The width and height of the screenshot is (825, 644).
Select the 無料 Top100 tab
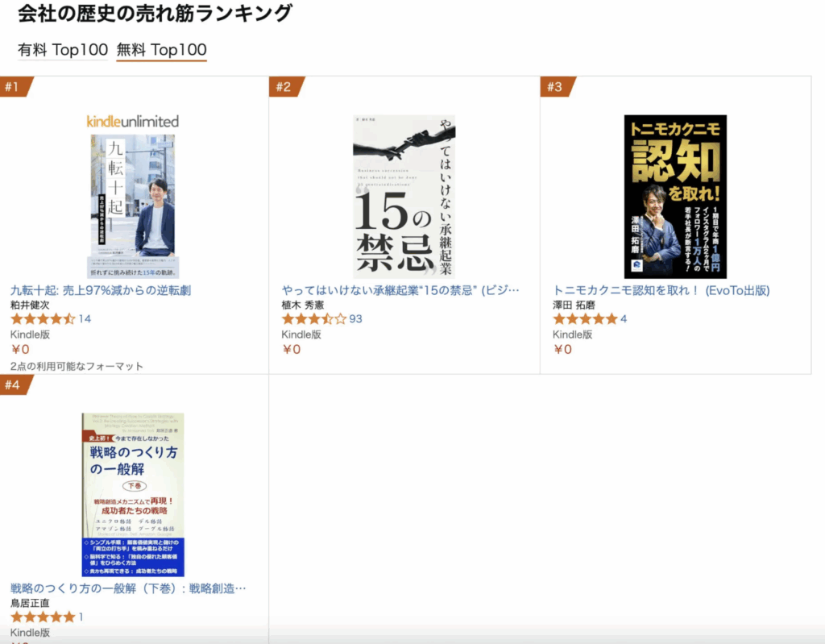coord(161,50)
